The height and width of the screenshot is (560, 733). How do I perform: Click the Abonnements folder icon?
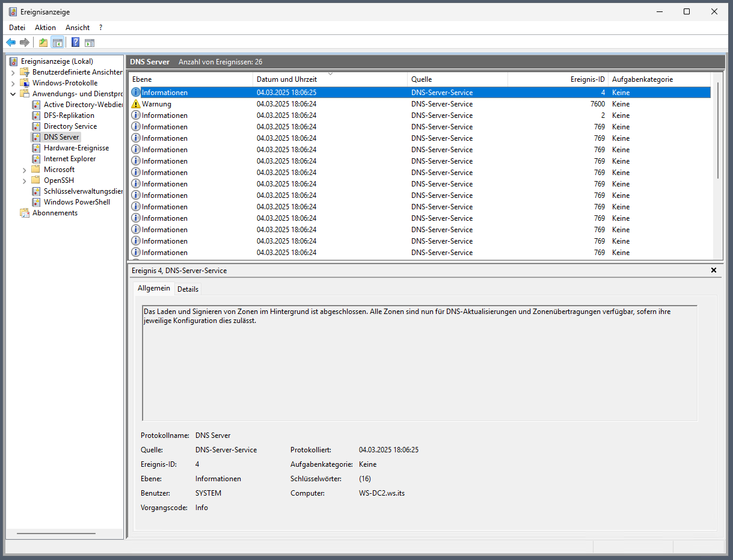(25, 213)
